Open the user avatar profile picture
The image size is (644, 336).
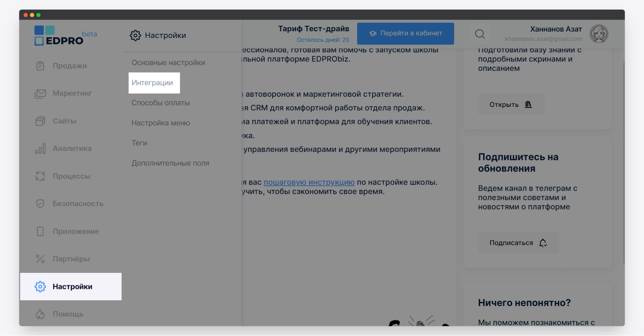click(599, 34)
